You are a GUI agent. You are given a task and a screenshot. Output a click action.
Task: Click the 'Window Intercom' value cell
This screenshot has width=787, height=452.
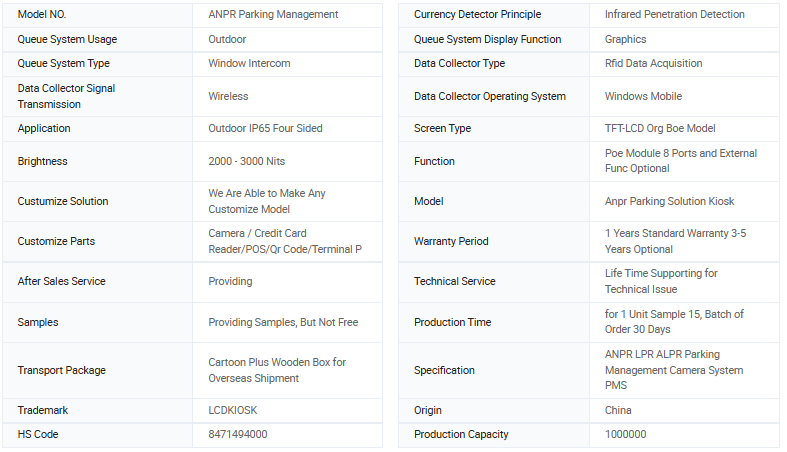coord(287,64)
